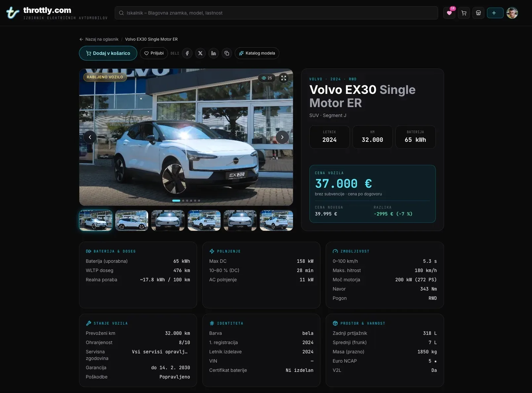Click the Baterija & Doseg battery icon
The image size is (532, 393).
coord(88,251)
